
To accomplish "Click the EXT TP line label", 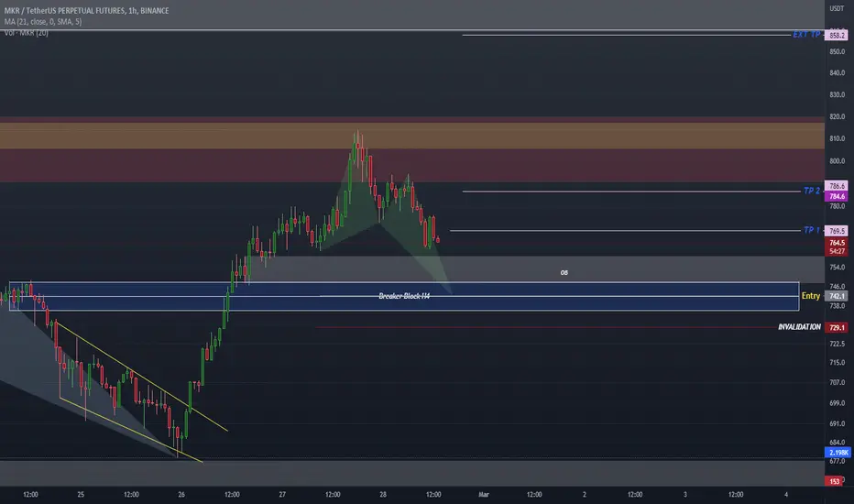I will [x=806, y=35].
